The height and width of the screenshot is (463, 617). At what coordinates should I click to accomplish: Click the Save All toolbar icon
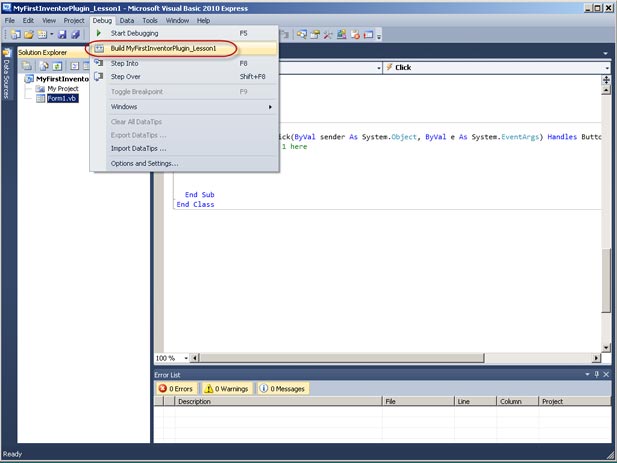click(x=75, y=34)
